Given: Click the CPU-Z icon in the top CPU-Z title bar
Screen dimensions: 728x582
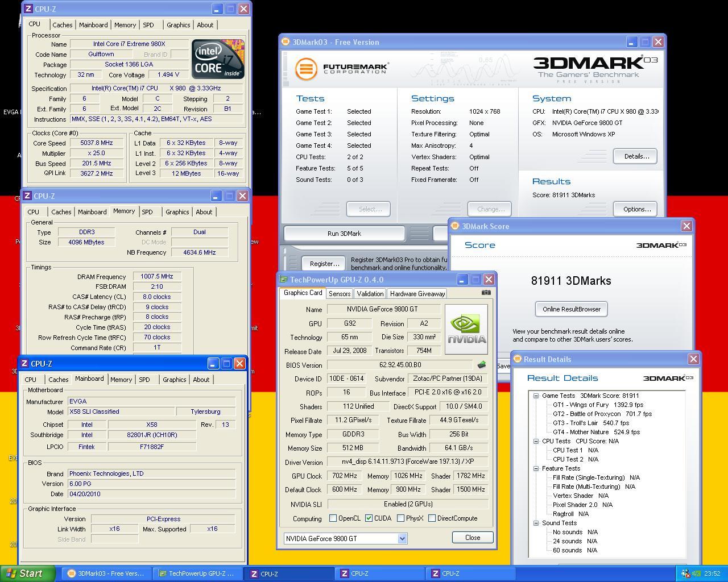Looking at the screenshot, I should point(28,9).
